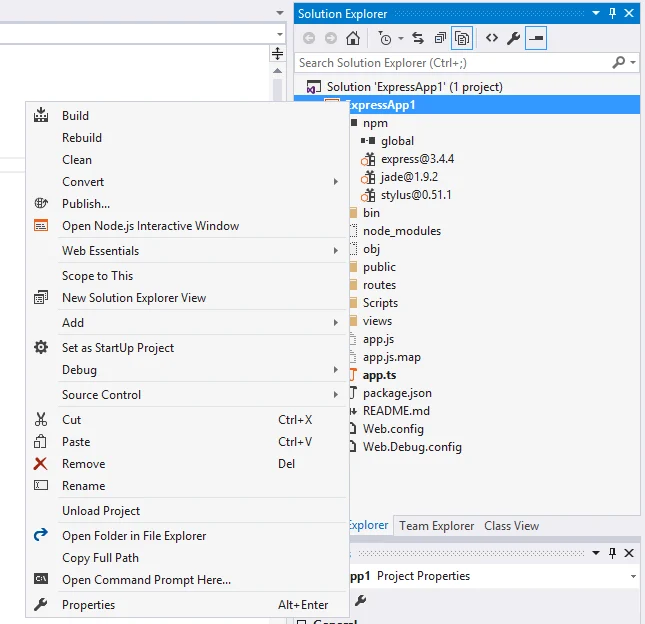
Task: Click the scissors Cut icon
Action: tap(41, 419)
